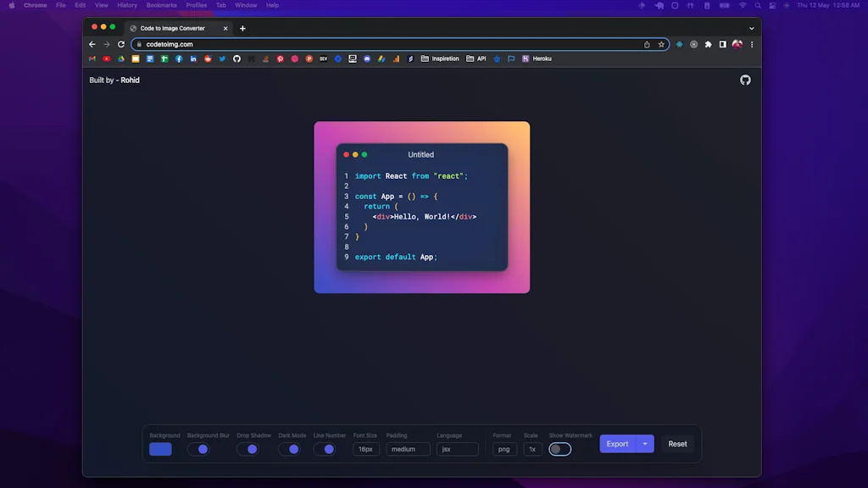Open the YouTube bookmark

(107, 58)
